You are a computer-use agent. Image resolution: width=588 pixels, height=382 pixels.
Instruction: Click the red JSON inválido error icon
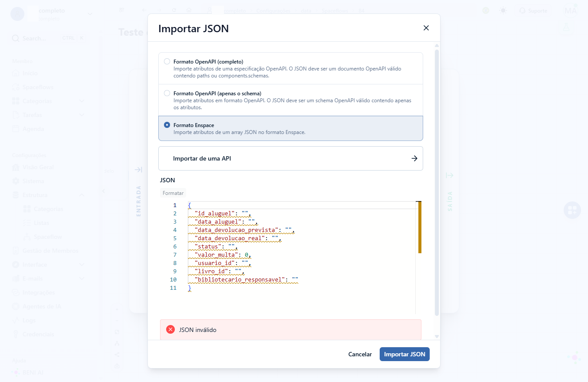click(x=170, y=330)
